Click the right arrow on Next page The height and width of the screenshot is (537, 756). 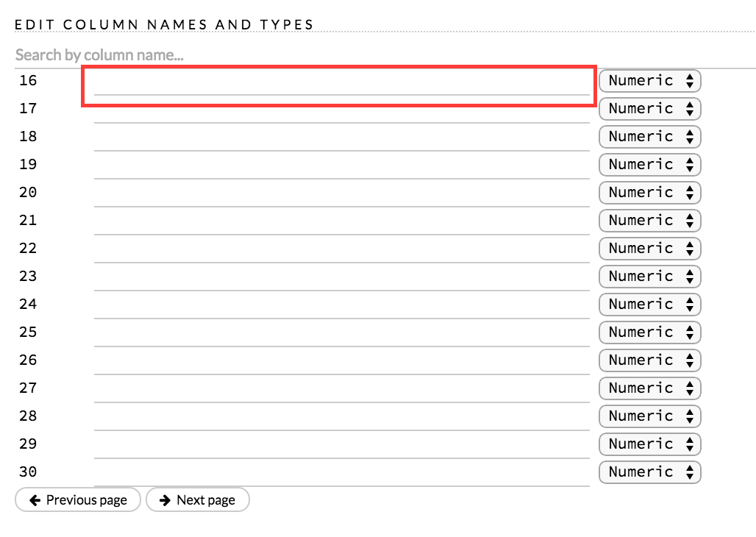[165, 499]
